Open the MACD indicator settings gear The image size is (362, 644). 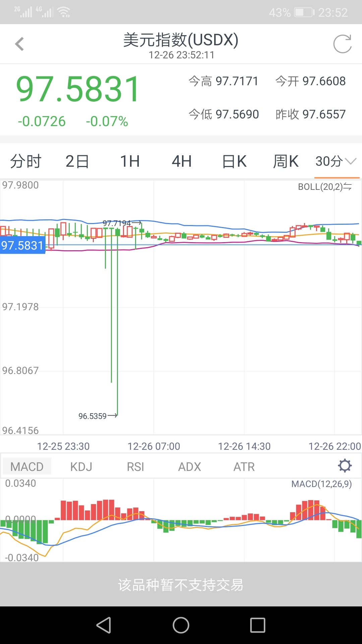point(345,466)
